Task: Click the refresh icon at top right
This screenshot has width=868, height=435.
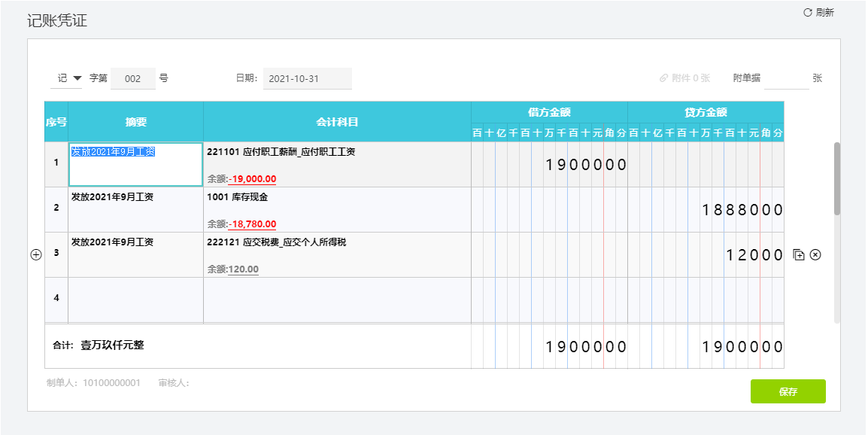Action: 808,13
